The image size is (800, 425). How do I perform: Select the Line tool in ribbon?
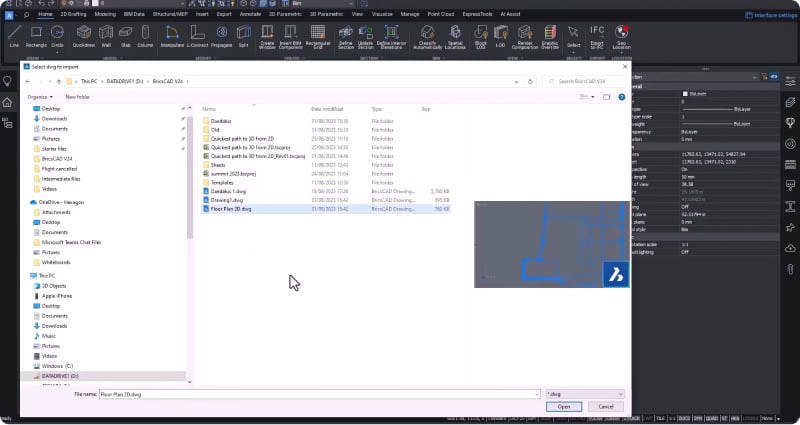(14, 36)
